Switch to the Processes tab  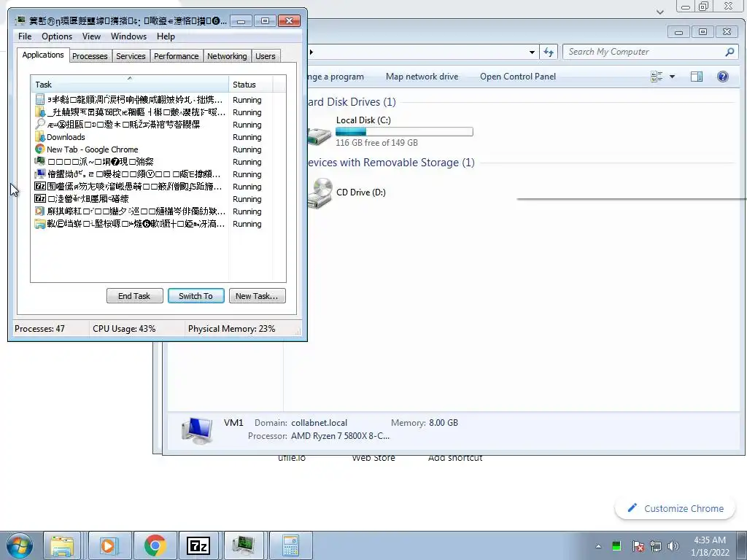(90, 56)
